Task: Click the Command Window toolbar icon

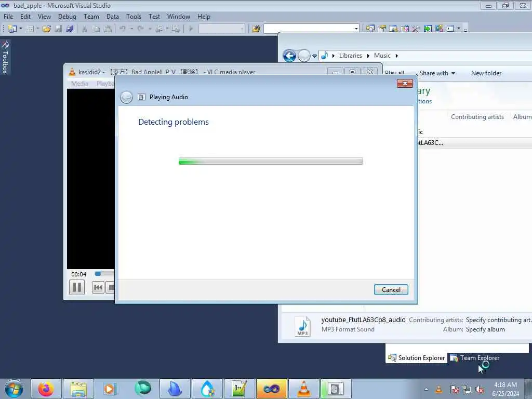Action: pyautogui.click(x=450, y=29)
